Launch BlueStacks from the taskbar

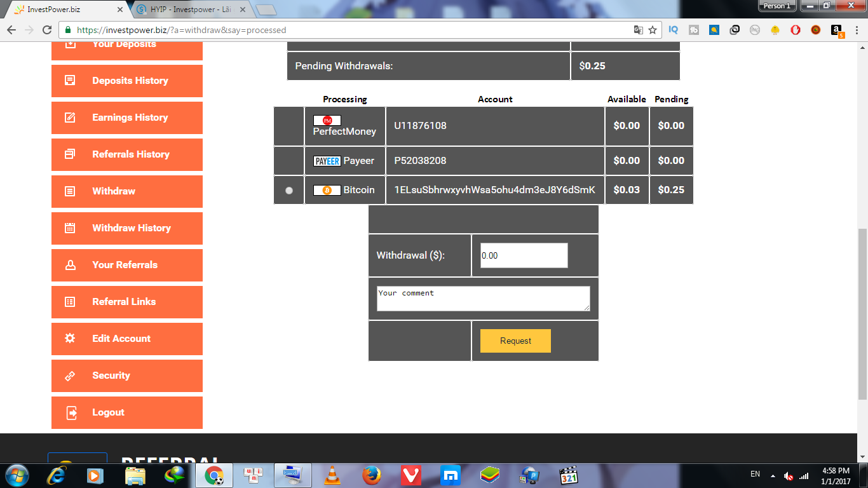coord(490,475)
